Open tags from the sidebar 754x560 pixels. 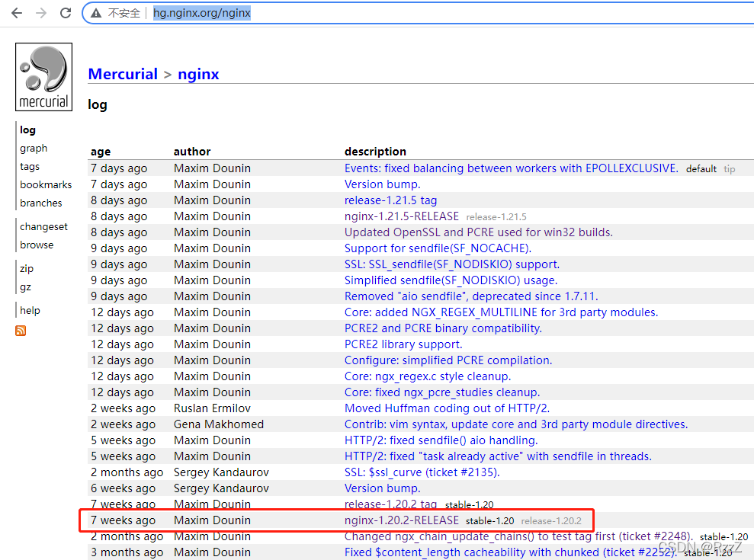pos(30,166)
